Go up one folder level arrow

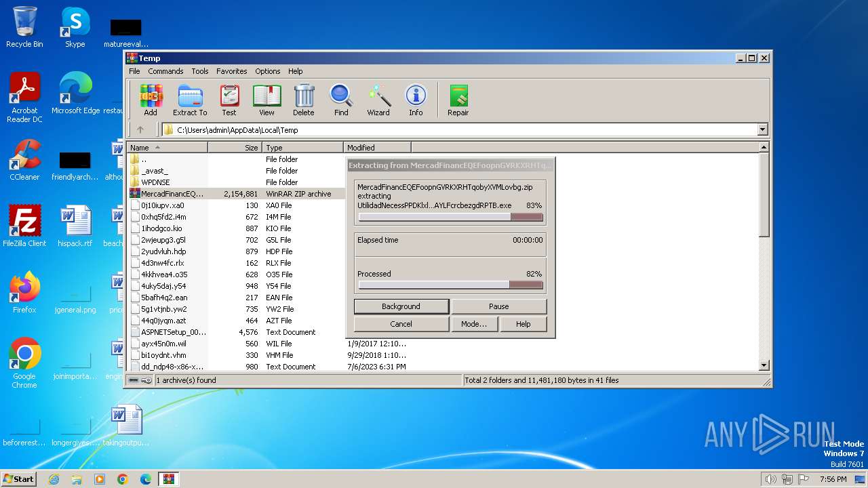tap(140, 129)
